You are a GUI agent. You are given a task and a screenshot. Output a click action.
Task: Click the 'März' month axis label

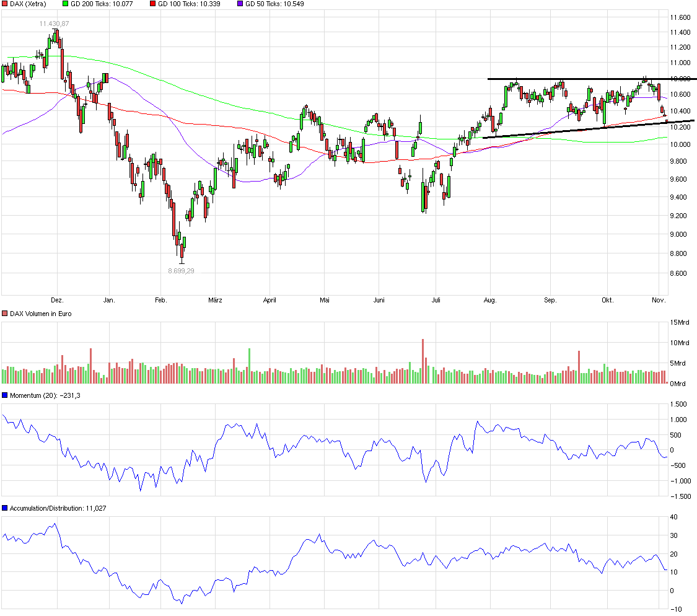[215, 300]
